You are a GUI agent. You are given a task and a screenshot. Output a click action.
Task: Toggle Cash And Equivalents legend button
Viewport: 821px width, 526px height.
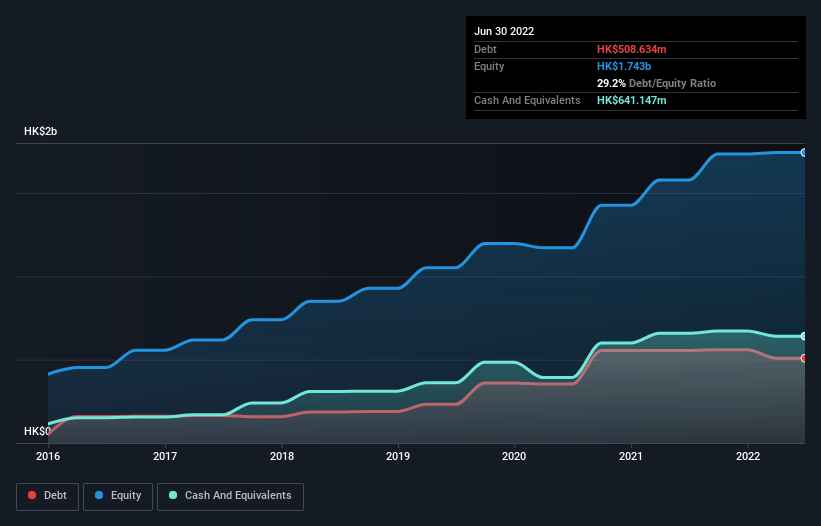pyautogui.click(x=230, y=496)
